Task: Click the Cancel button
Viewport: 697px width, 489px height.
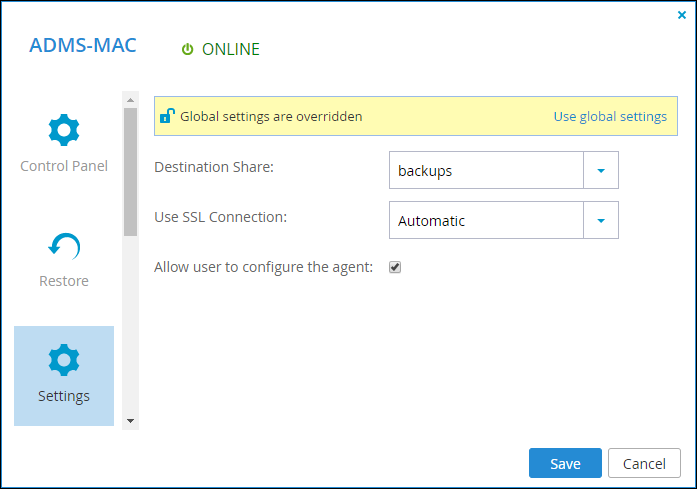Action: 644,463
